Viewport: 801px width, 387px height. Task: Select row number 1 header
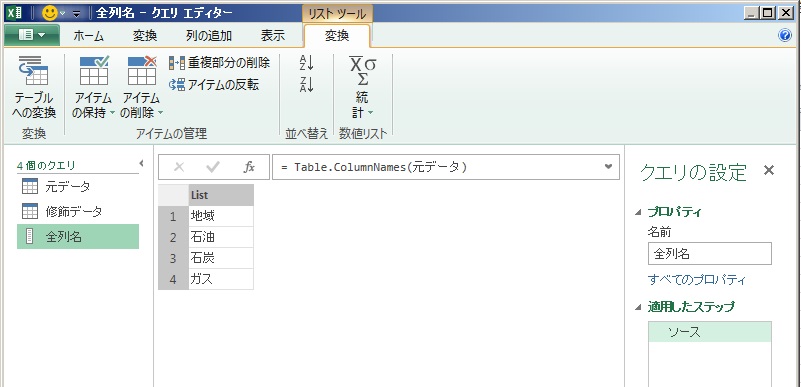(x=173, y=216)
